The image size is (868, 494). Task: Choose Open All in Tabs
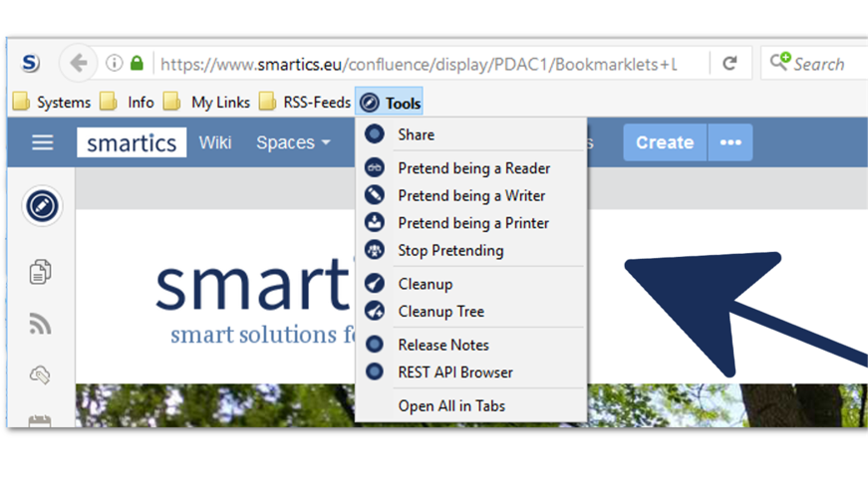[x=470, y=406]
